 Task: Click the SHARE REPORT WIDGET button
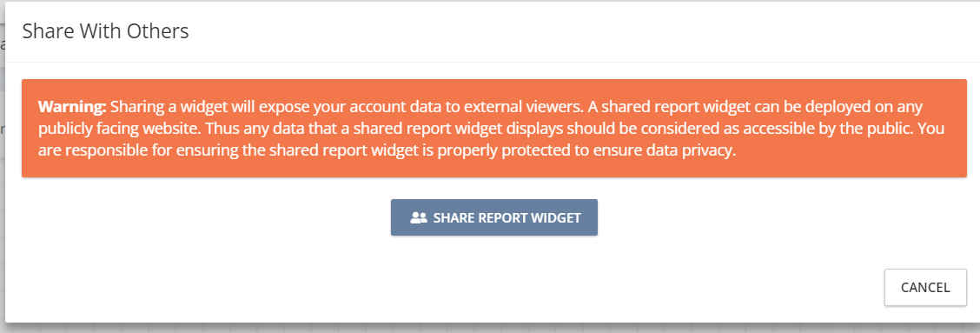(x=493, y=218)
